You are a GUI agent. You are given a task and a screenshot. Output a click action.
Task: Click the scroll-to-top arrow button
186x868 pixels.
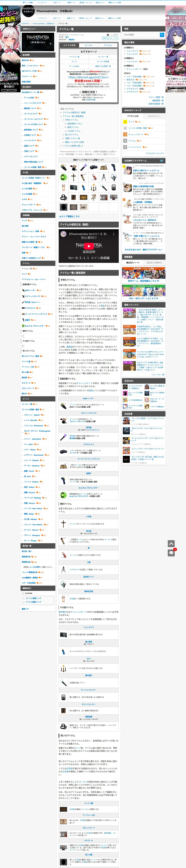tap(171, 544)
